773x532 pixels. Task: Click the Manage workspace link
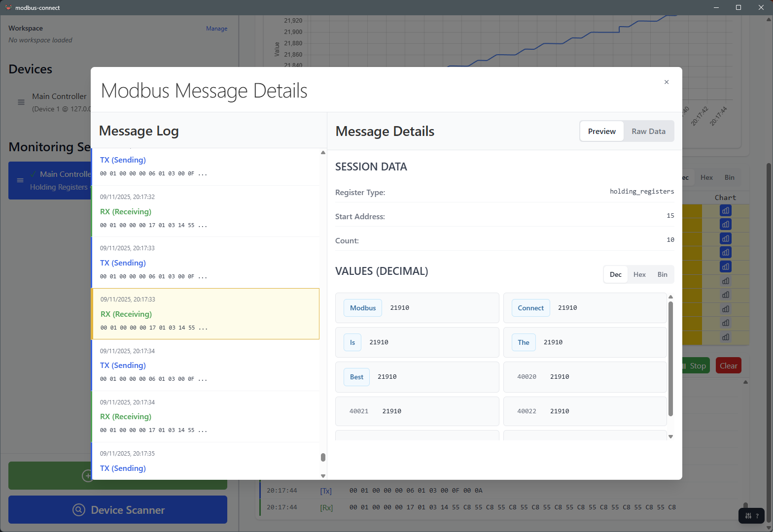click(216, 29)
